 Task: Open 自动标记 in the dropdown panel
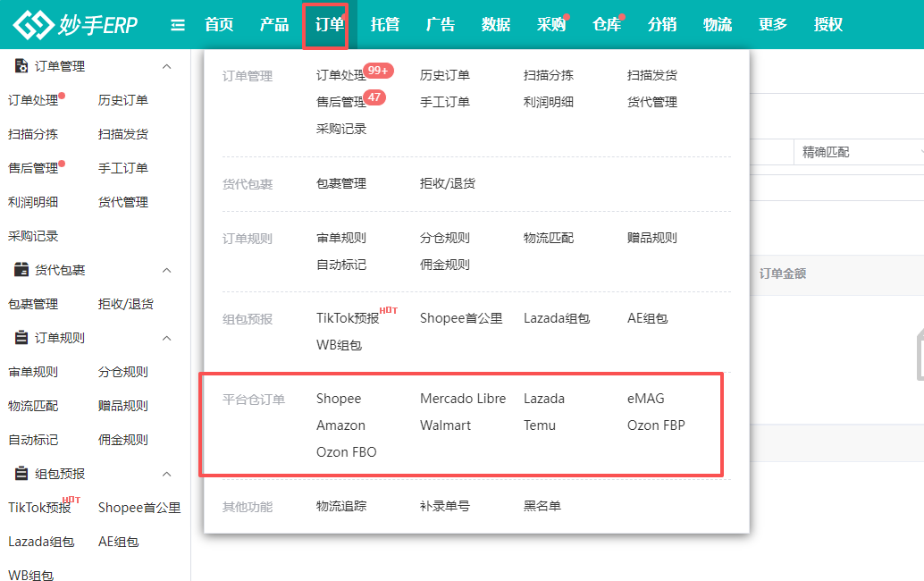point(341,265)
